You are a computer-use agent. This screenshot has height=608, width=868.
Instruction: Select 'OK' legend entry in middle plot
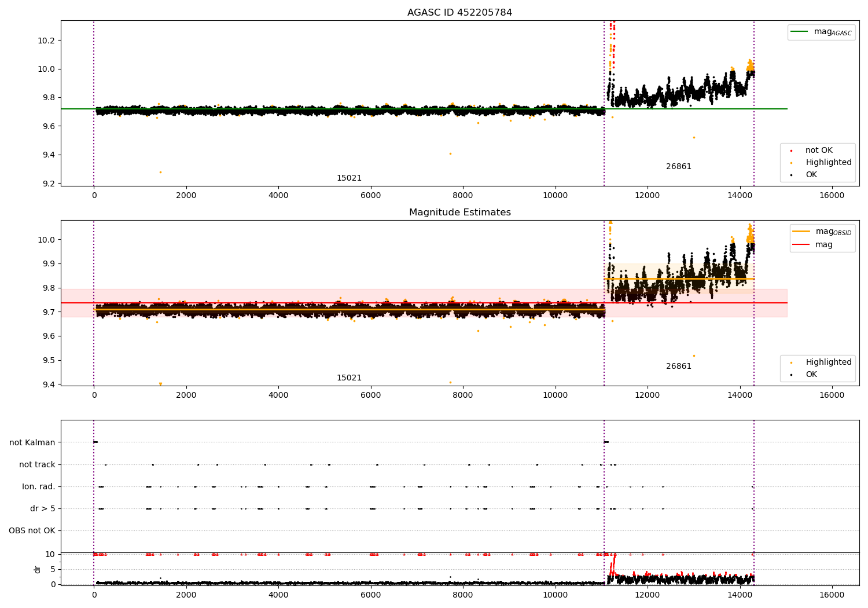coord(804,375)
